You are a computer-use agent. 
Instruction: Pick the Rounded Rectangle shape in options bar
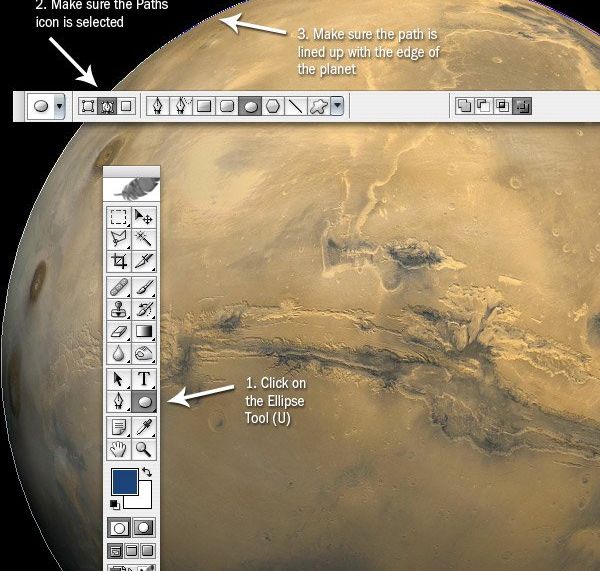227,106
